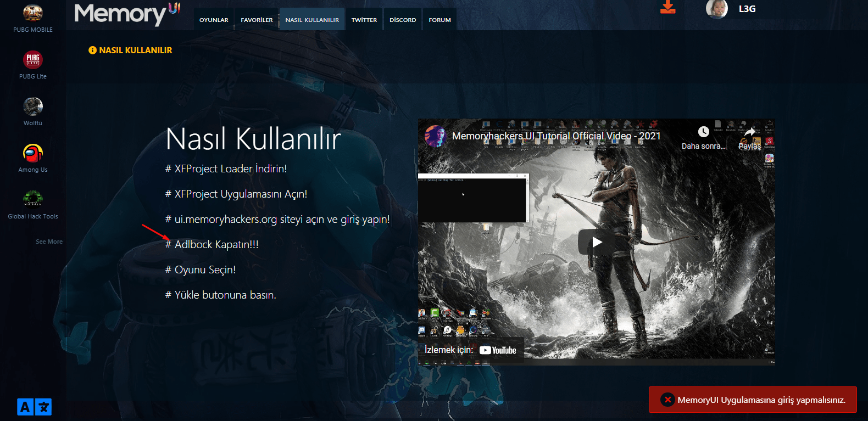Open the TWİTTER tab
Viewport: 868px width, 421px height.
pos(364,20)
